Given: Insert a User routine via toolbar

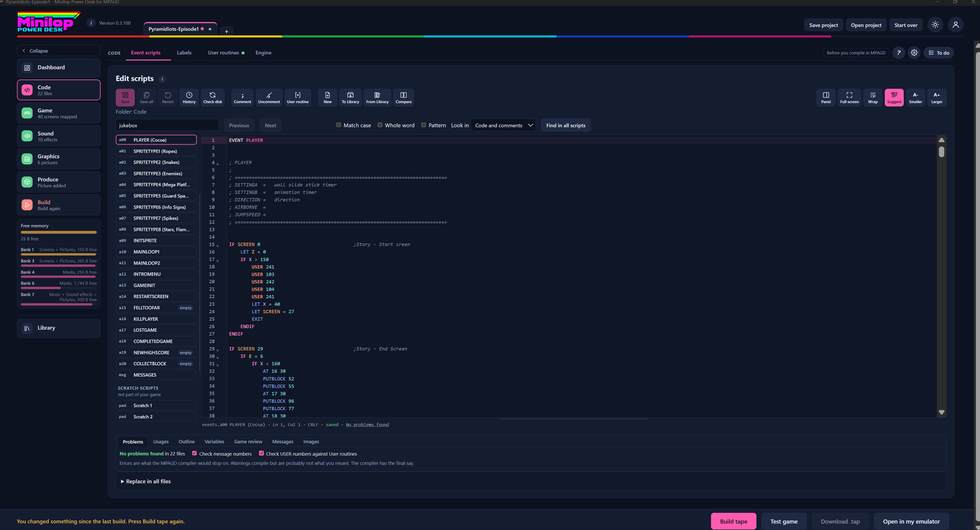Looking at the screenshot, I should pyautogui.click(x=298, y=97).
